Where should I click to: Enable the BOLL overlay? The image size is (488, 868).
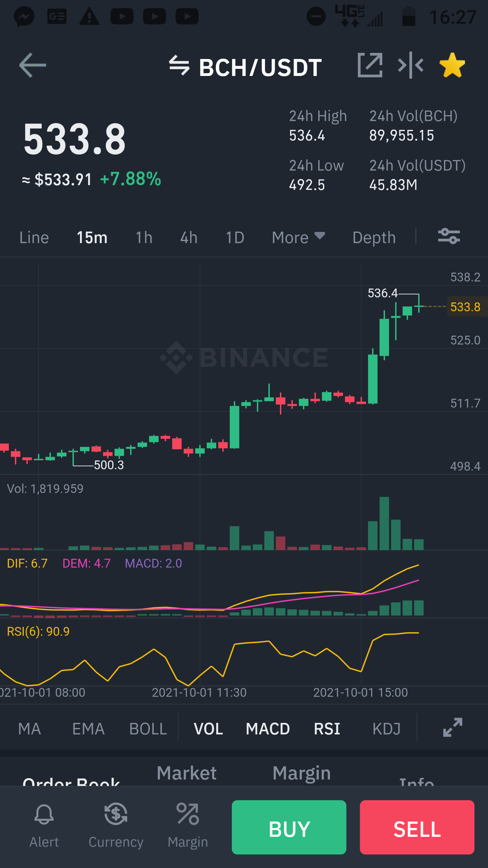click(148, 729)
